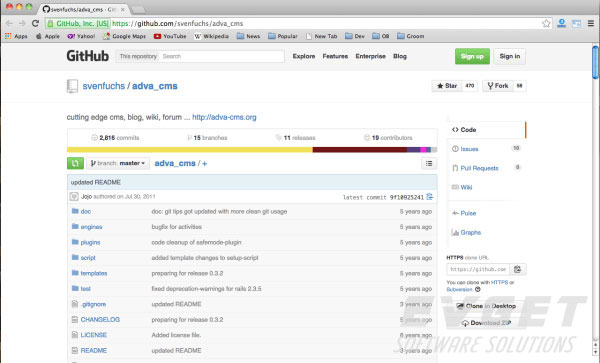This screenshot has width=600, height=363.
Task: Open the Dev bookmarks folder
Action: [355, 36]
